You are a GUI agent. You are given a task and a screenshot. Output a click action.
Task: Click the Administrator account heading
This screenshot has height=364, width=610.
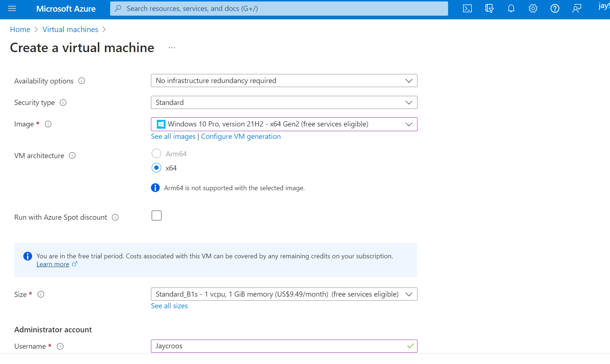point(53,330)
